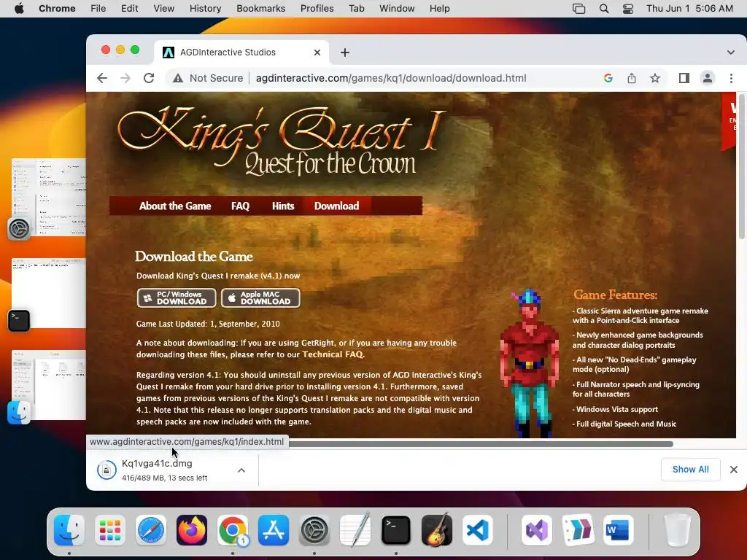Switch to System Settings Stage Manager thumbnail
747x560 pixels.
point(49,197)
